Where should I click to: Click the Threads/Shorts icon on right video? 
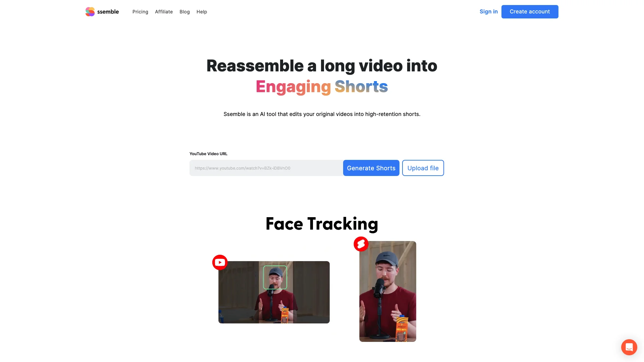click(361, 244)
